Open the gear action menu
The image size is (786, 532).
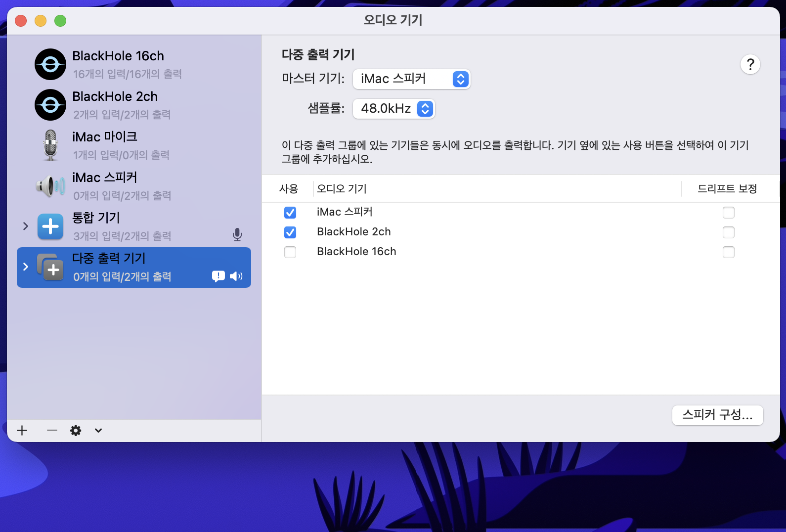coord(76,430)
